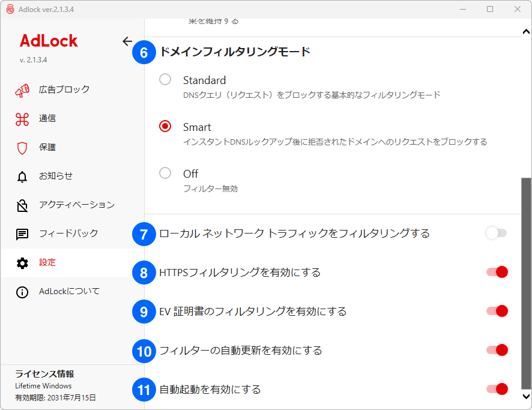Enable local network traffic filtering toggle
The width and height of the screenshot is (532, 410).
tap(497, 233)
